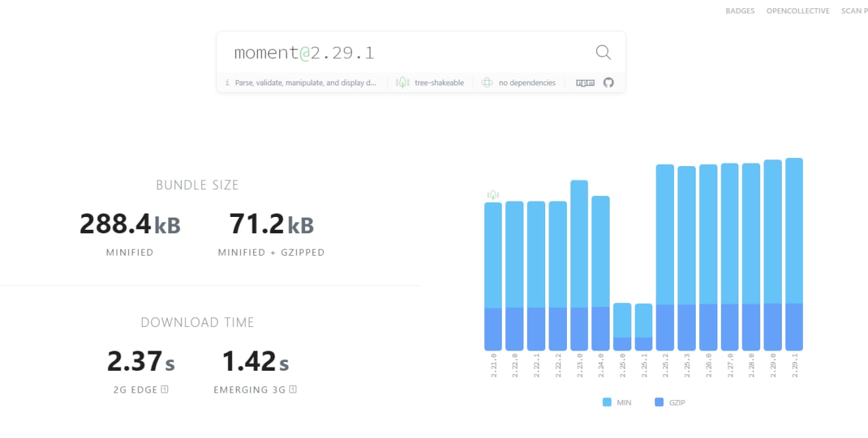Click the 71.2 kB gzipped value
Image resolution: width=868 pixels, height=438 pixels.
point(271,224)
